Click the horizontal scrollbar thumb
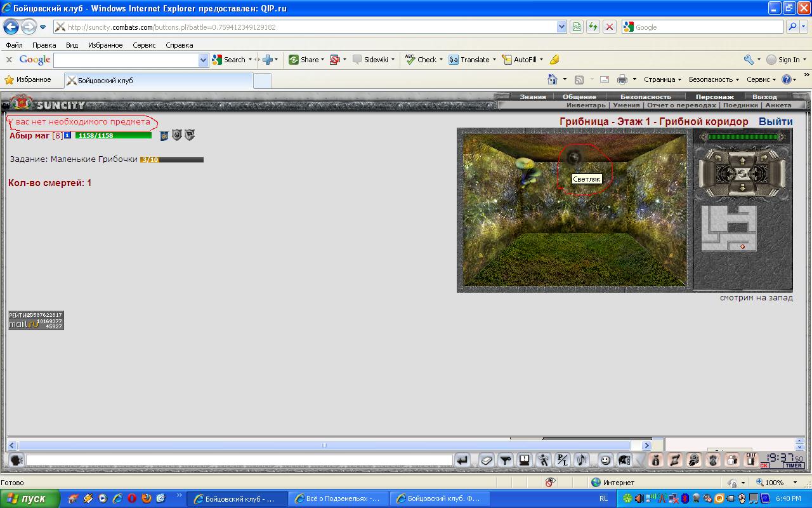The height and width of the screenshot is (508, 812). pos(324,446)
